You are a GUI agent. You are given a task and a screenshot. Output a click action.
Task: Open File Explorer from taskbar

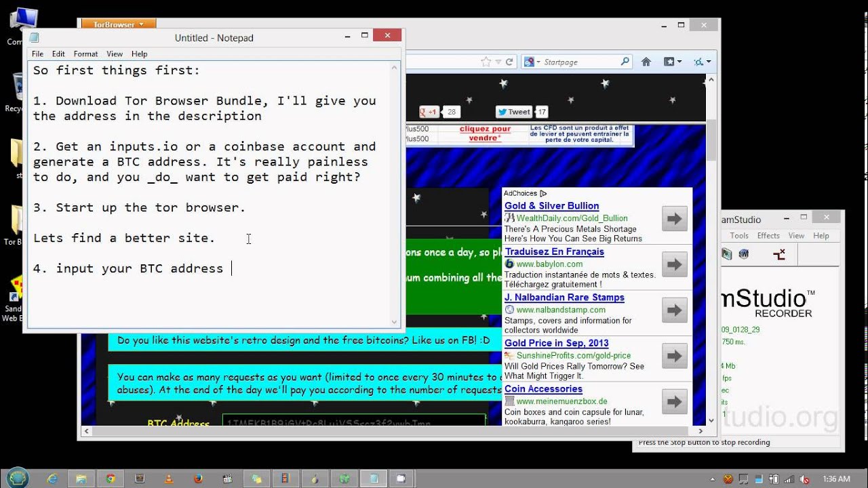pyautogui.click(x=81, y=479)
